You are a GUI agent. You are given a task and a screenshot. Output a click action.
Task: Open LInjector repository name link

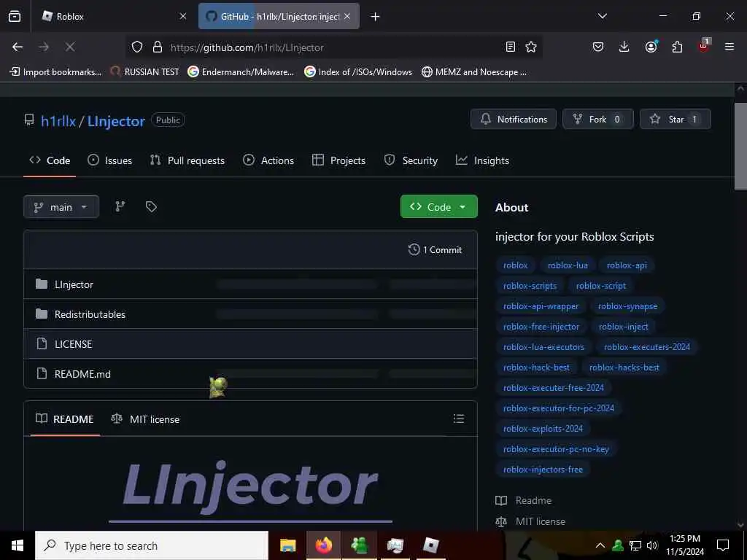(x=116, y=121)
